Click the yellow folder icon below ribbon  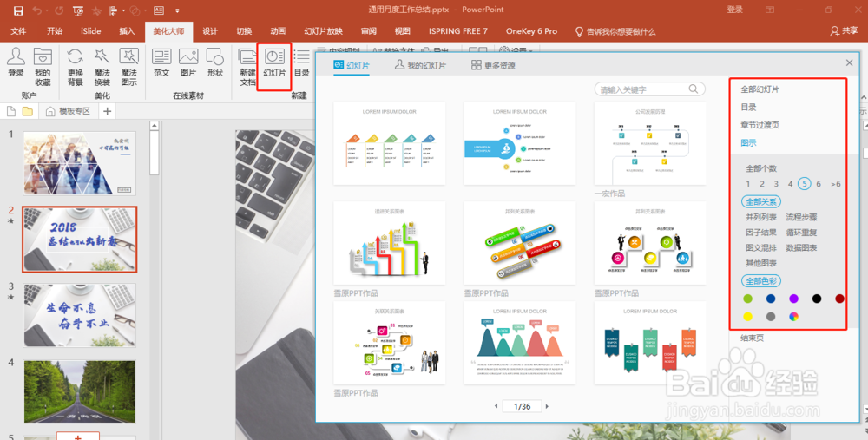point(27,112)
